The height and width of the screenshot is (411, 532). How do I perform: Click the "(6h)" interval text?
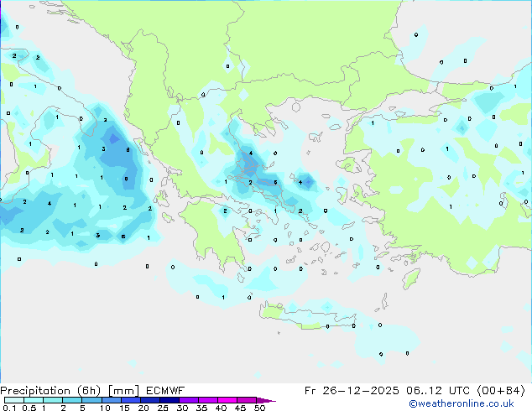click(89, 391)
